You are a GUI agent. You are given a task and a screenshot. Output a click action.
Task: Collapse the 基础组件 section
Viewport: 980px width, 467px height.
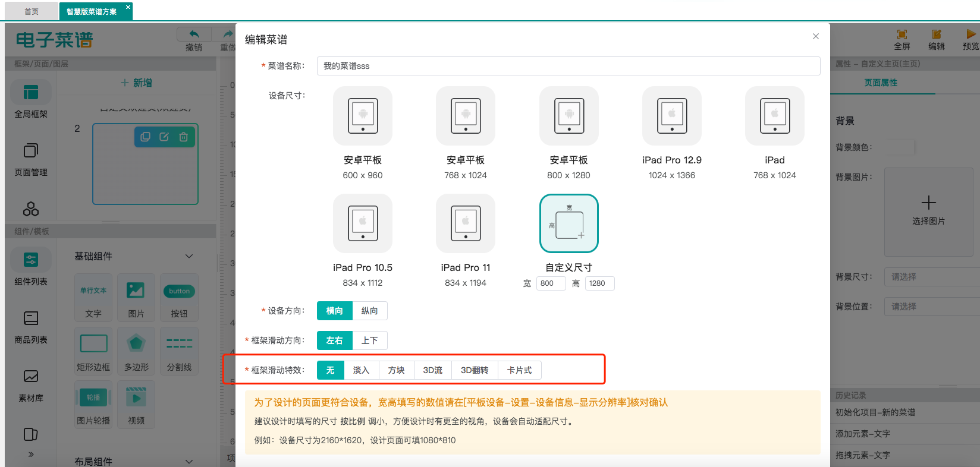189,256
